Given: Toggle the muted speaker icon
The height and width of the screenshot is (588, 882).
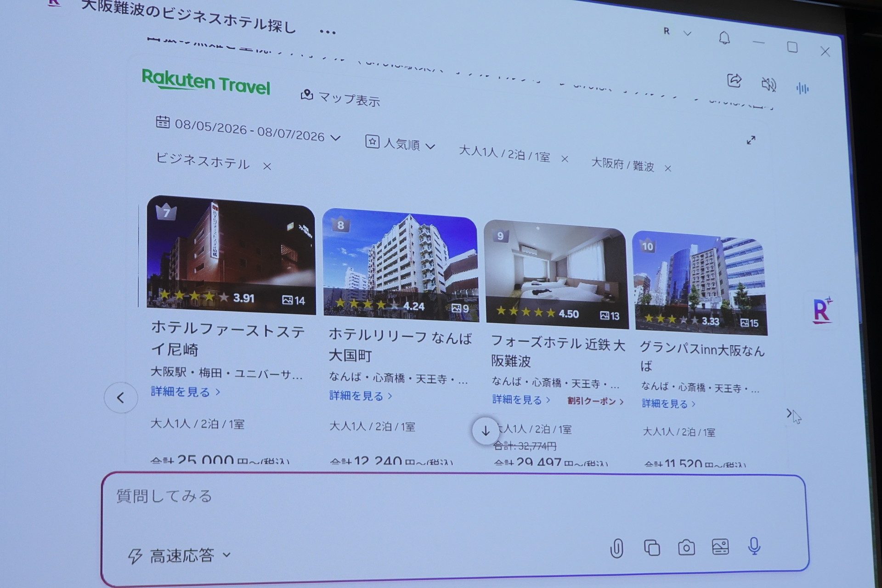Looking at the screenshot, I should [x=769, y=84].
